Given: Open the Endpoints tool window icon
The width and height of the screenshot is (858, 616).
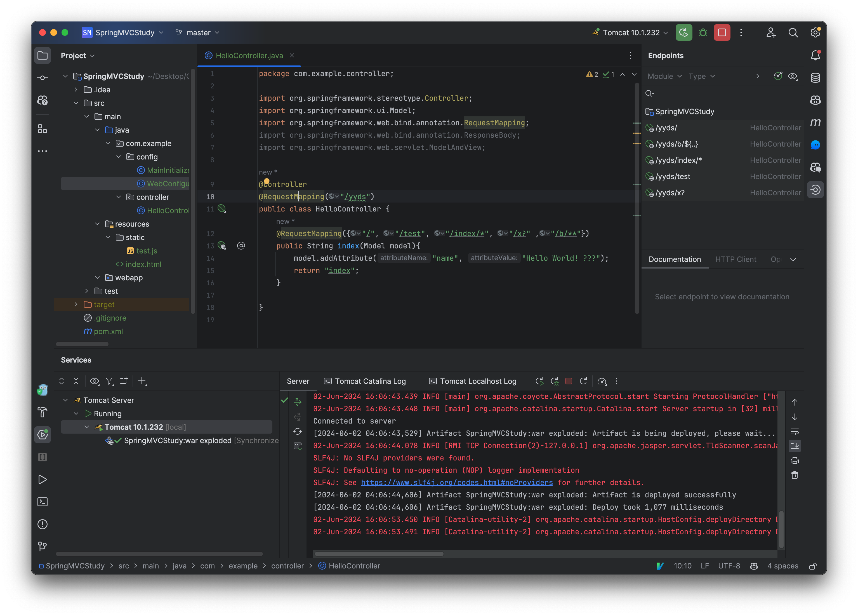Looking at the screenshot, I should point(815,190).
